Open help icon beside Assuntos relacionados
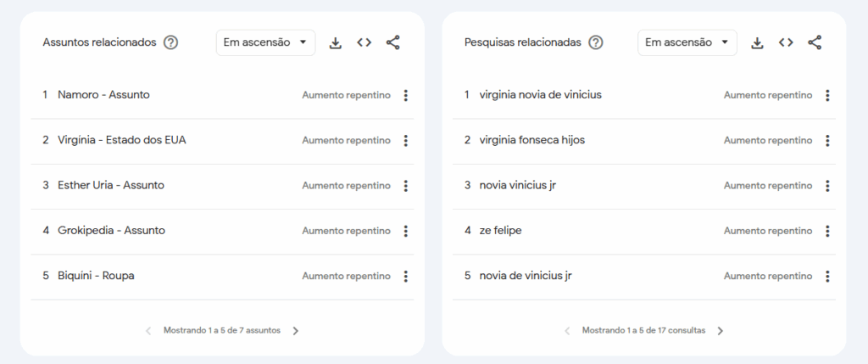The height and width of the screenshot is (364, 868). pos(171,42)
